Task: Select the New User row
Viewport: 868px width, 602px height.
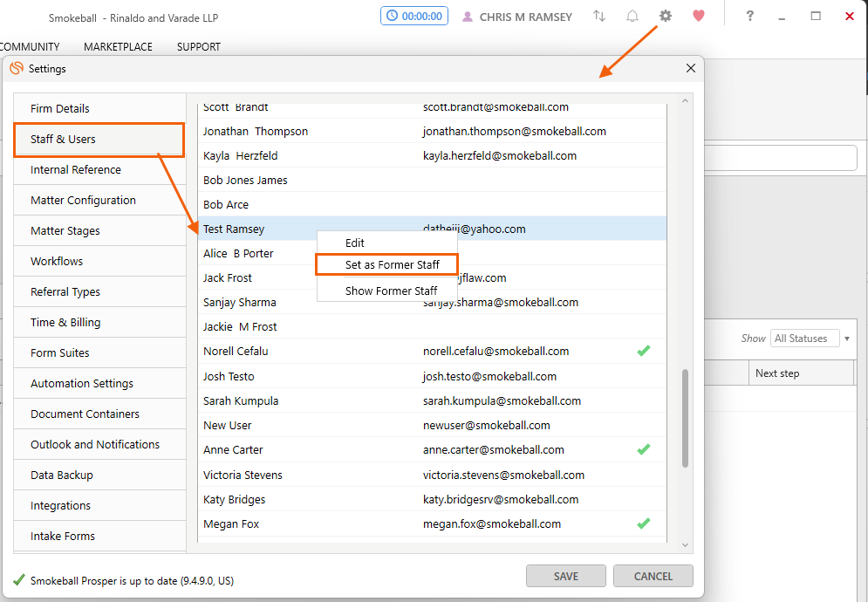Action: [x=433, y=425]
